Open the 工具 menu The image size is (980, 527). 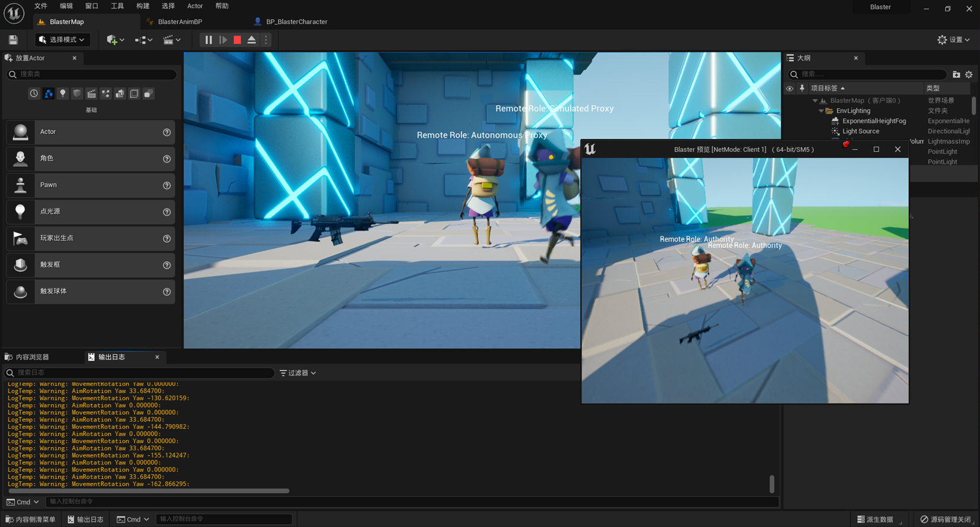click(117, 6)
